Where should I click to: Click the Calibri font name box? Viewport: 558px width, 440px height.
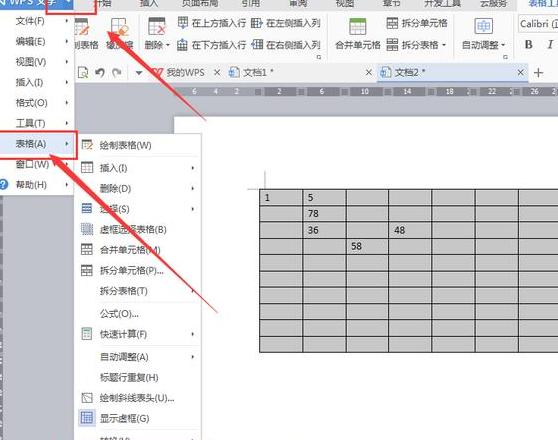click(538, 24)
